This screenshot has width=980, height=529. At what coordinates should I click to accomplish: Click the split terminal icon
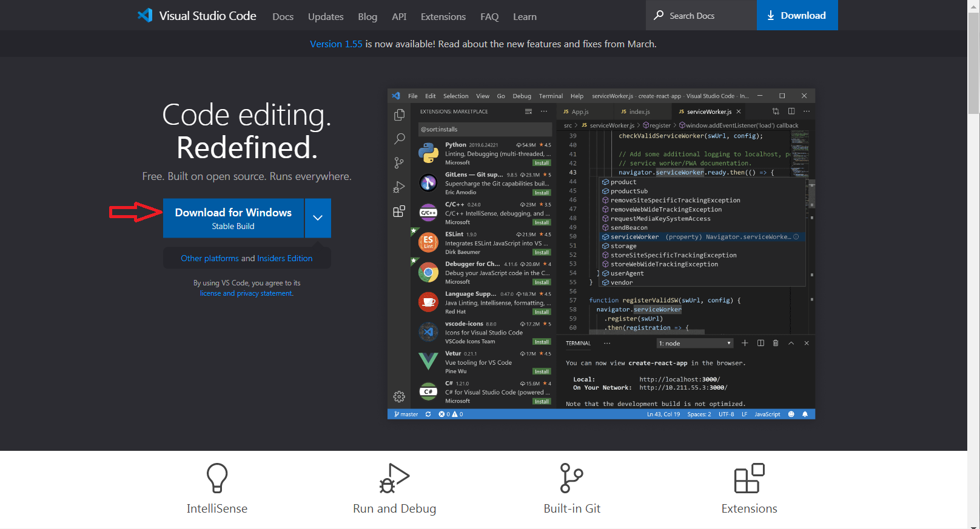(x=760, y=343)
